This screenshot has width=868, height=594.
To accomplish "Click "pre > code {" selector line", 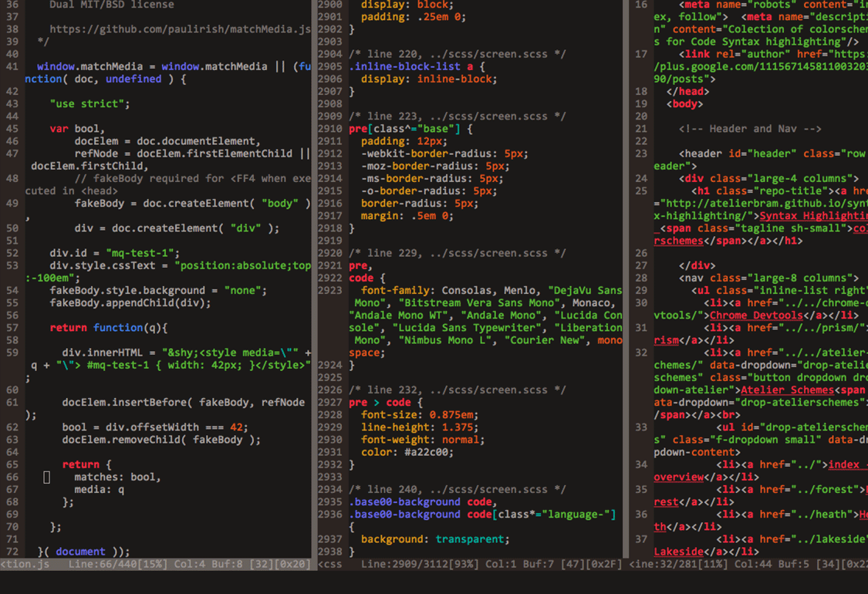I will pyautogui.click(x=386, y=403).
